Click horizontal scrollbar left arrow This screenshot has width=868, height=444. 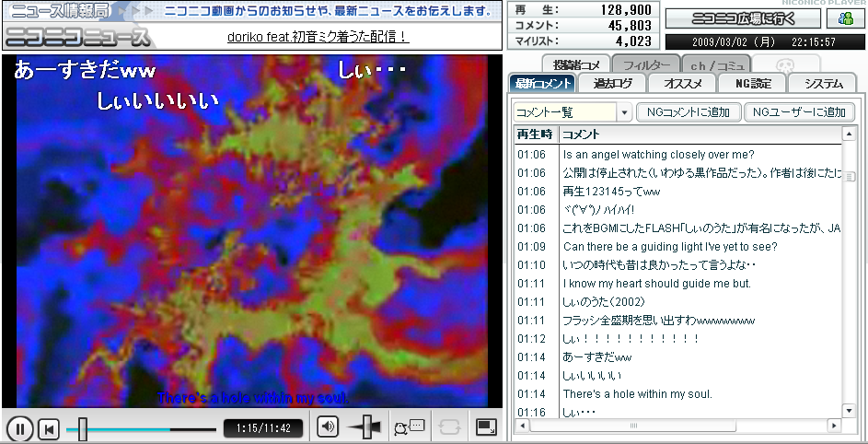tap(522, 426)
